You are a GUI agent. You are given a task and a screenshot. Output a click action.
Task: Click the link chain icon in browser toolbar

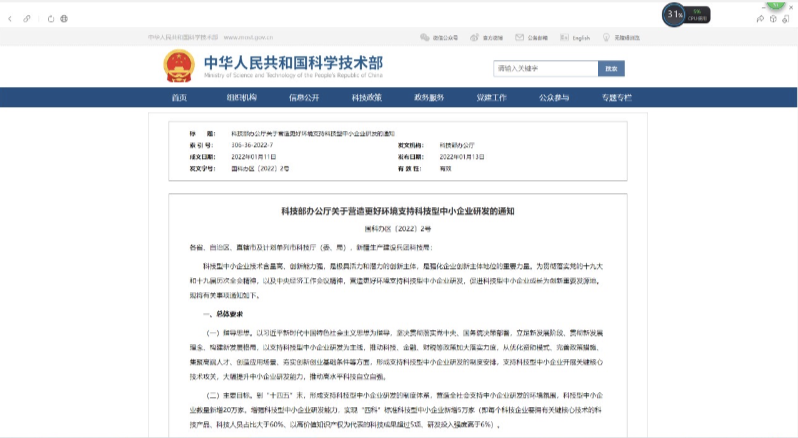pos(26,19)
